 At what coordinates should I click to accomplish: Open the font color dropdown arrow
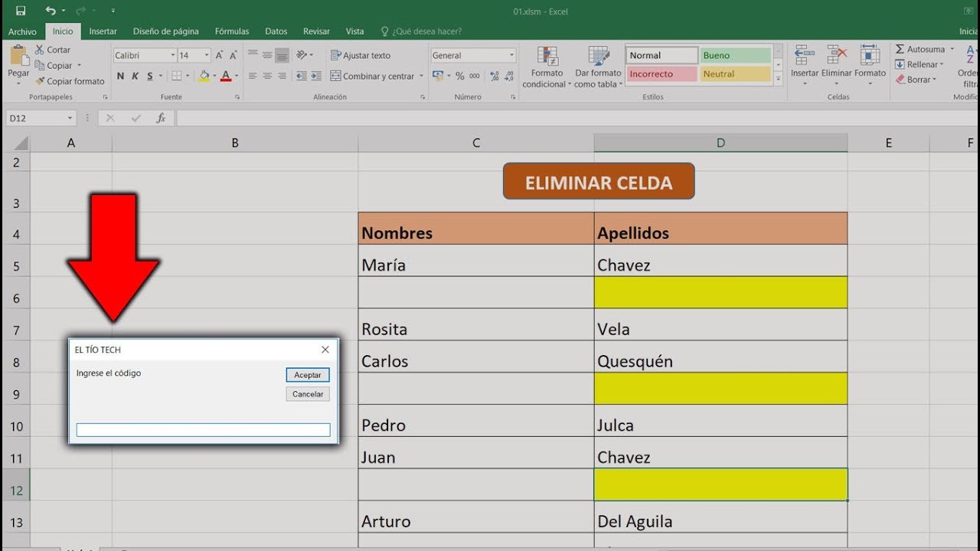(x=236, y=77)
